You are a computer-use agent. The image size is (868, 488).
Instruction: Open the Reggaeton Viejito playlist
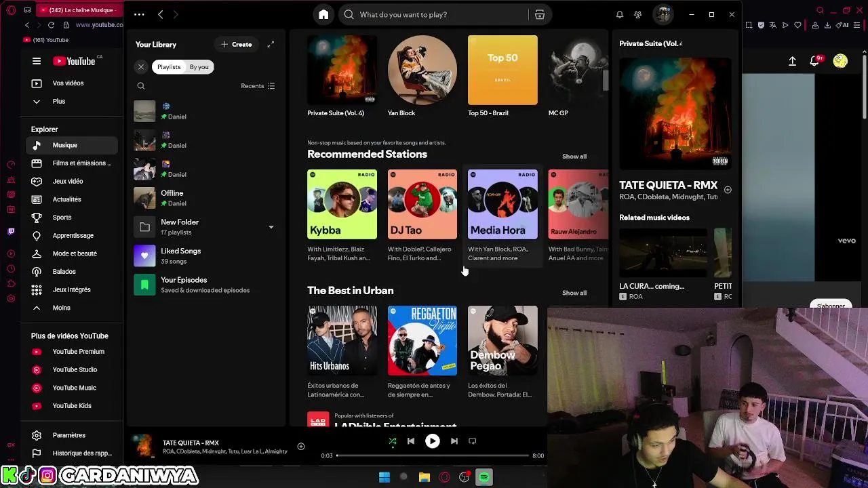(422, 352)
